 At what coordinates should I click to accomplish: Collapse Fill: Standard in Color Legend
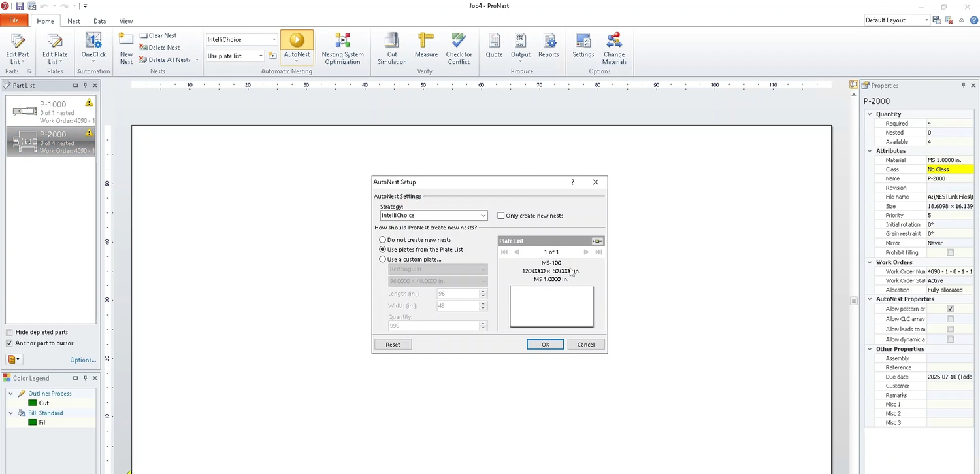coord(10,413)
